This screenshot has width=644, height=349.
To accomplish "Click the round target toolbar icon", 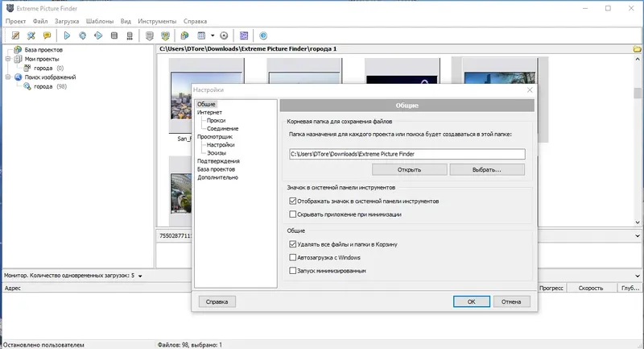I will [x=224, y=35].
